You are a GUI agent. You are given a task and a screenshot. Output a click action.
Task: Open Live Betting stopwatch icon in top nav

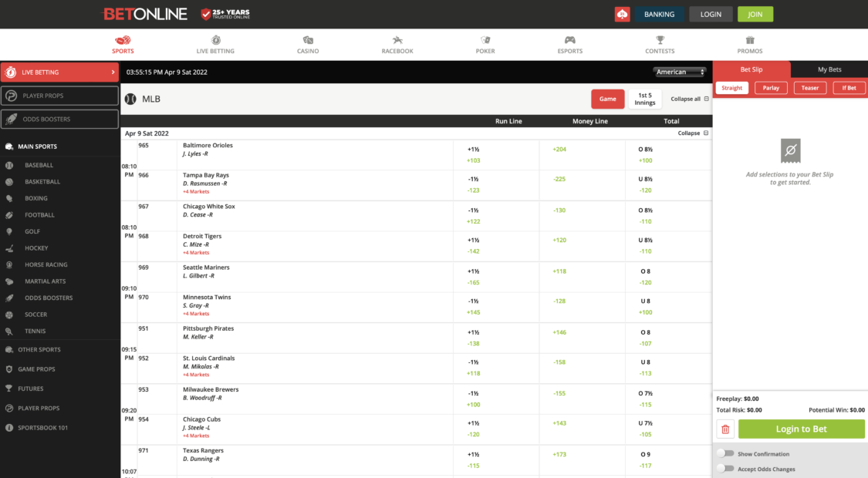tap(216, 40)
